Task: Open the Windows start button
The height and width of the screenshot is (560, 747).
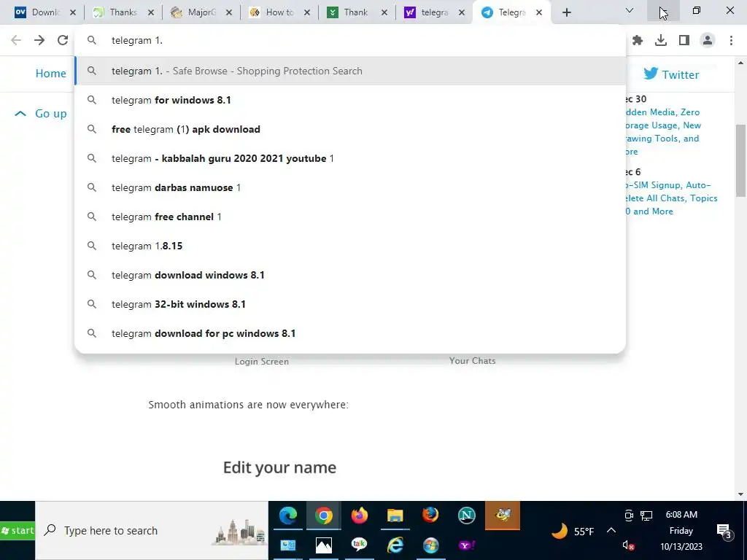Action: pyautogui.click(x=18, y=531)
